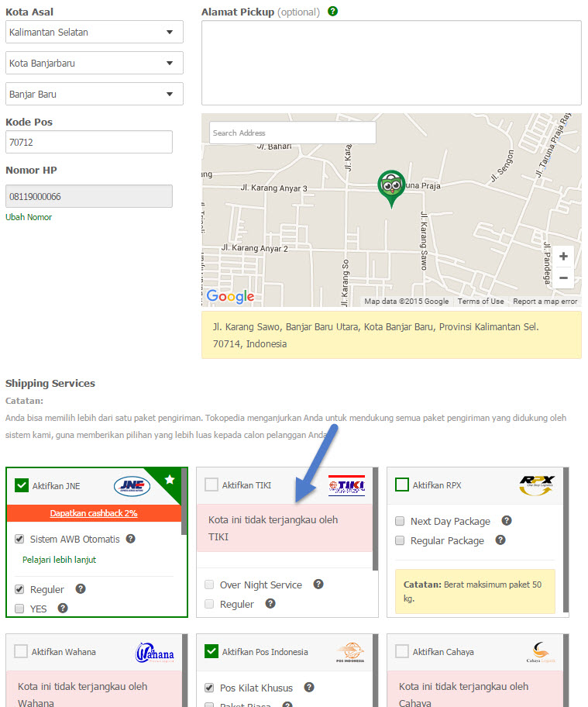Open the Banjar Baru district dropdown
Screen dimensions: 588x707
coord(95,94)
